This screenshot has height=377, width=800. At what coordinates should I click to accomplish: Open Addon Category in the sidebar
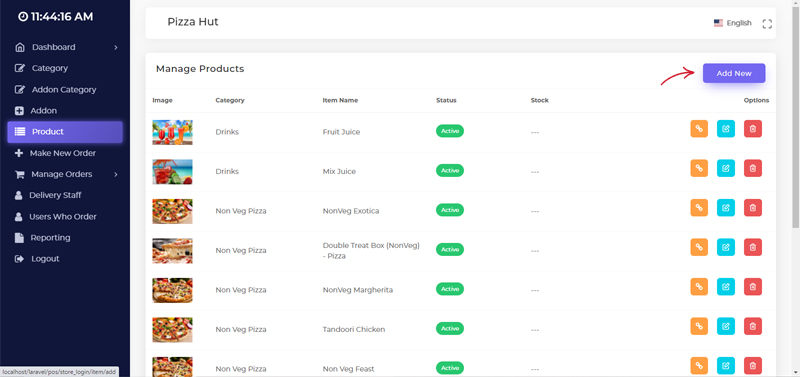pos(65,89)
